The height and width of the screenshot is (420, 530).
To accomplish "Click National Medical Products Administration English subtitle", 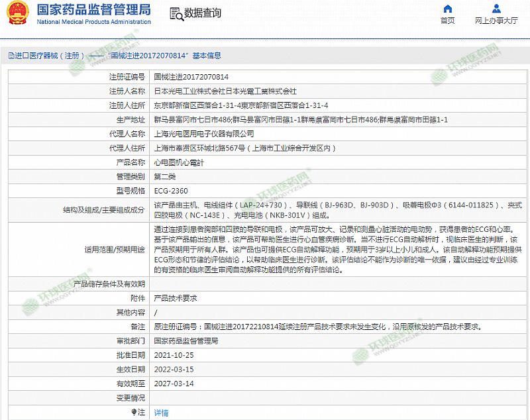I will (93, 22).
